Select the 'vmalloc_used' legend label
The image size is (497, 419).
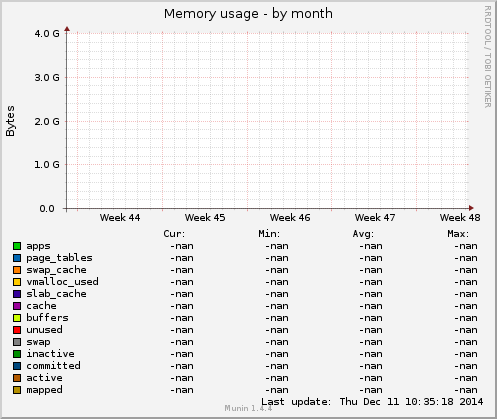coord(62,282)
